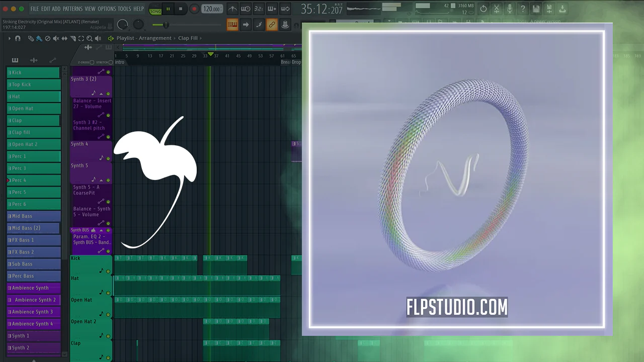The width and height of the screenshot is (644, 362).
Task: Select the playlist Paint brush tool
Action: tap(39, 38)
